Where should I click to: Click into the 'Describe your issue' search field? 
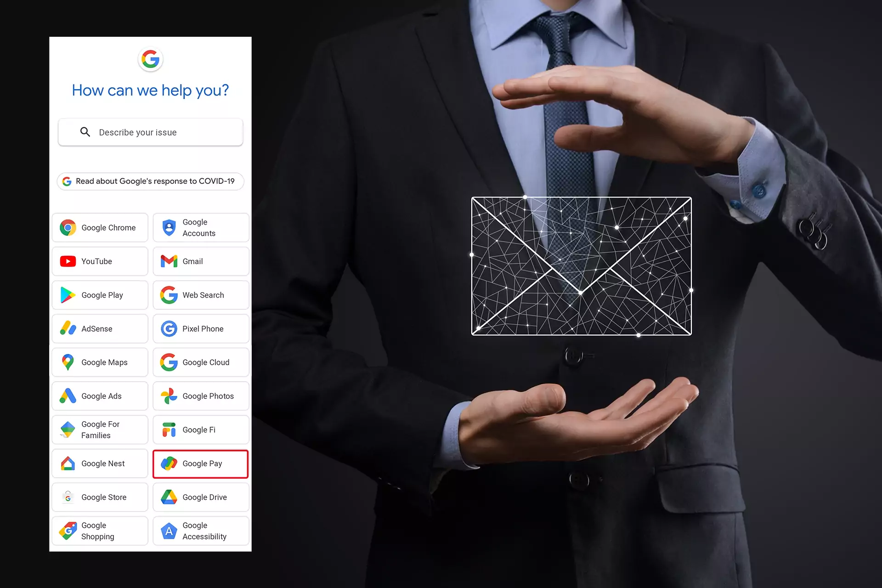(x=152, y=132)
